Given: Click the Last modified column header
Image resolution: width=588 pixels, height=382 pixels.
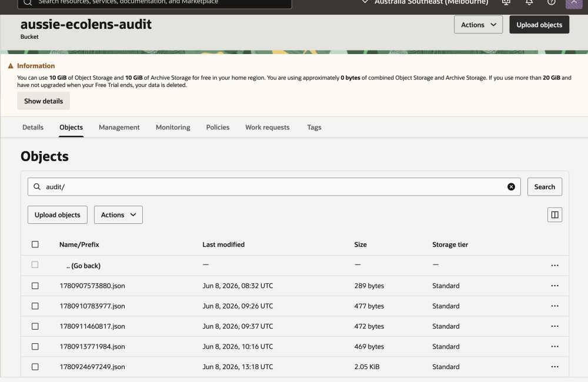Looking at the screenshot, I should click(223, 244).
